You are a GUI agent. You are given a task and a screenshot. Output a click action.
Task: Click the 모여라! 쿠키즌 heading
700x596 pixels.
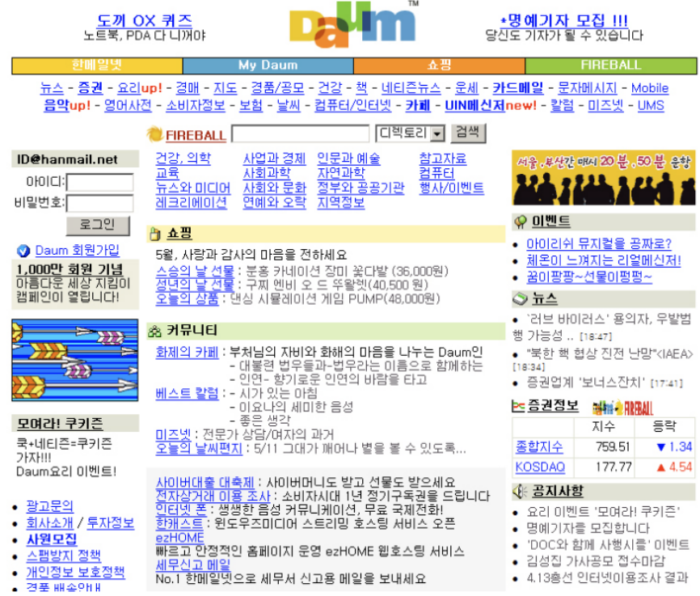[61, 423]
